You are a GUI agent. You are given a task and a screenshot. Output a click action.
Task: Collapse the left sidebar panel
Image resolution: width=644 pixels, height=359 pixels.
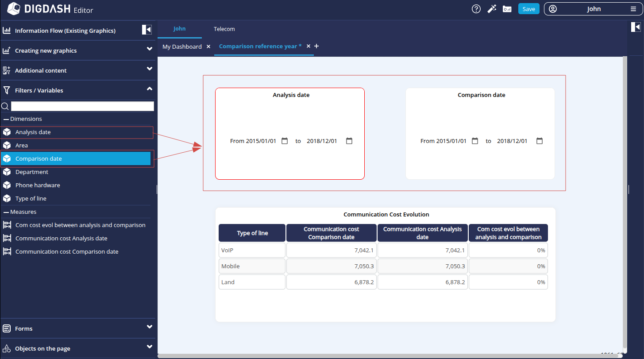pyautogui.click(x=147, y=30)
